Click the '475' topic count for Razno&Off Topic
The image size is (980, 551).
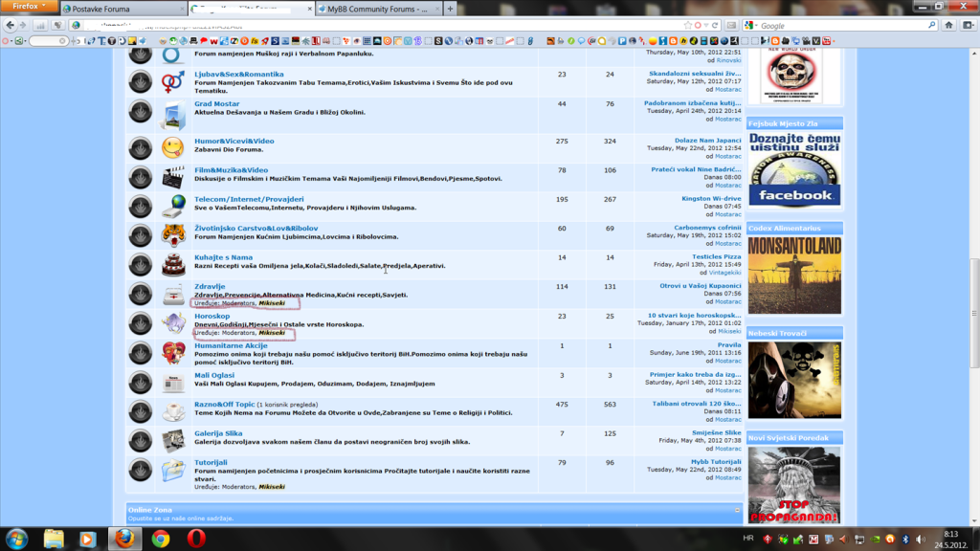pyautogui.click(x=562, y=405)
